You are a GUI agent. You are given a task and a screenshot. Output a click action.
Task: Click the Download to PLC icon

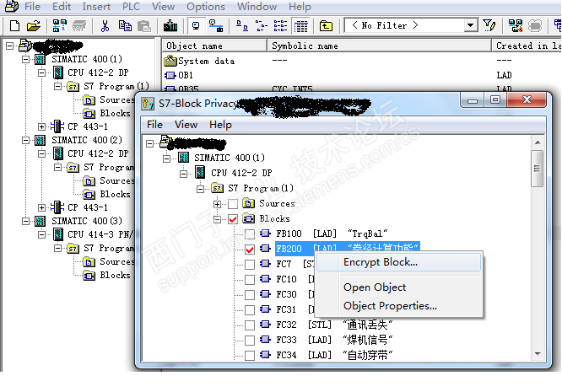[170, 26]
